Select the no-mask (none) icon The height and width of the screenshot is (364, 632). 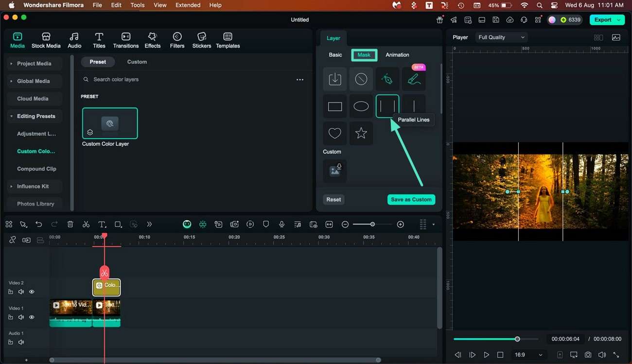(361, 79)
